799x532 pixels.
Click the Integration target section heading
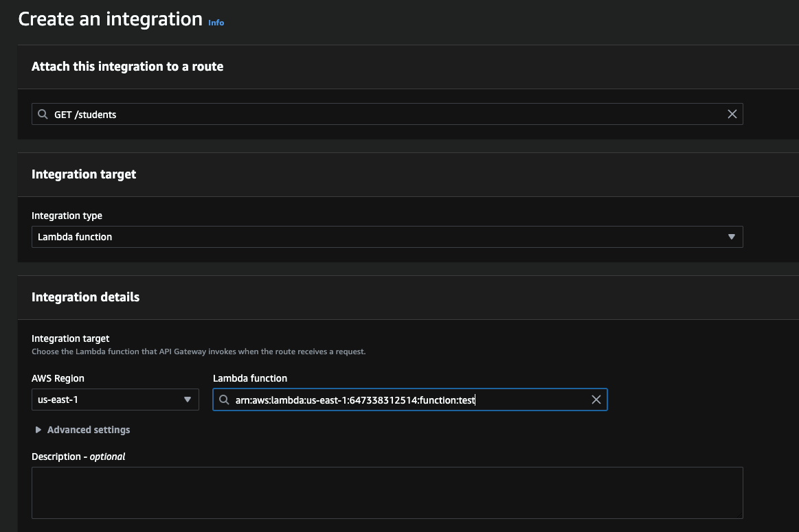84,174
